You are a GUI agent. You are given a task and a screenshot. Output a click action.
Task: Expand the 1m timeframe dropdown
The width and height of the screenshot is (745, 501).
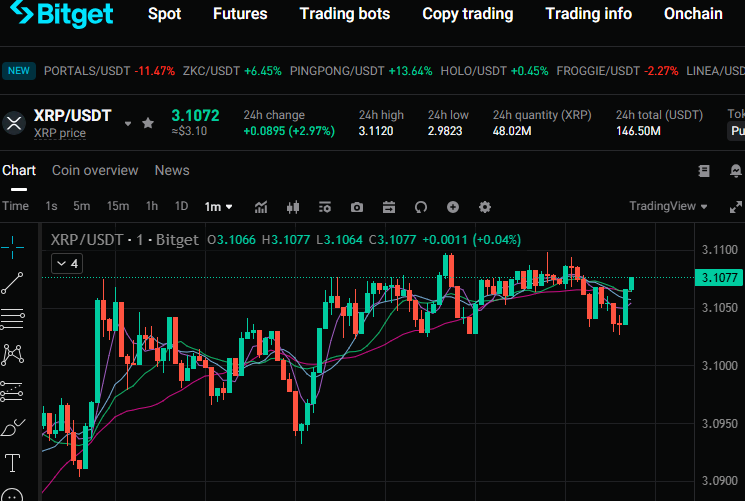click(x=218, y=207)
